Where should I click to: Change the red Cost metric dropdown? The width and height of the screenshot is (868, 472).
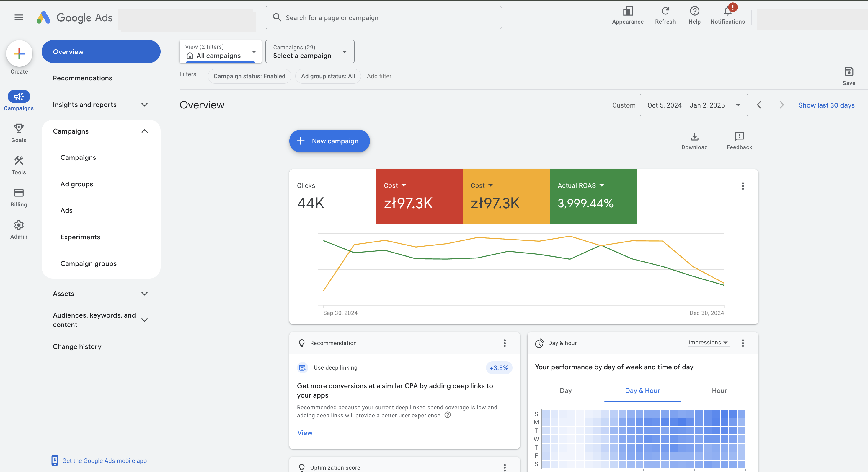coord(394,186)
